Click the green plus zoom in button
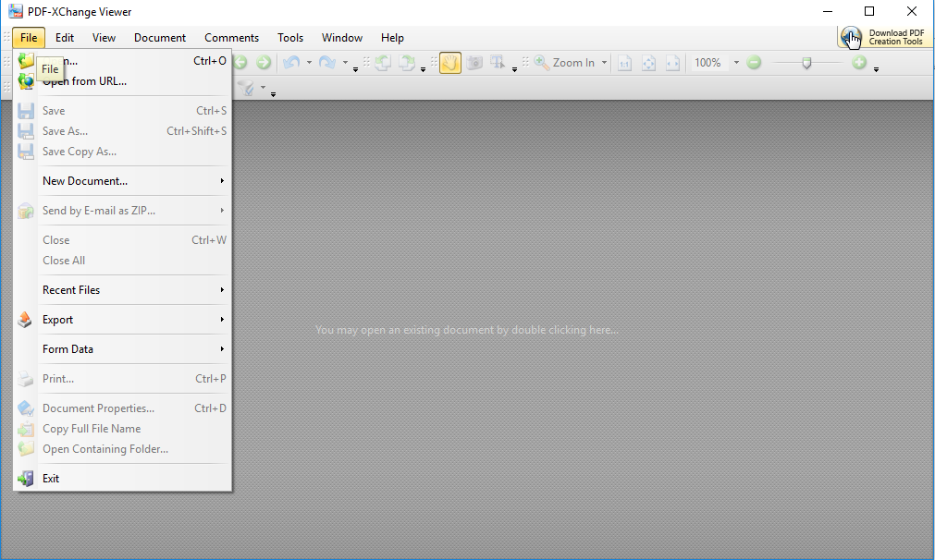 (x=859, y=63)
